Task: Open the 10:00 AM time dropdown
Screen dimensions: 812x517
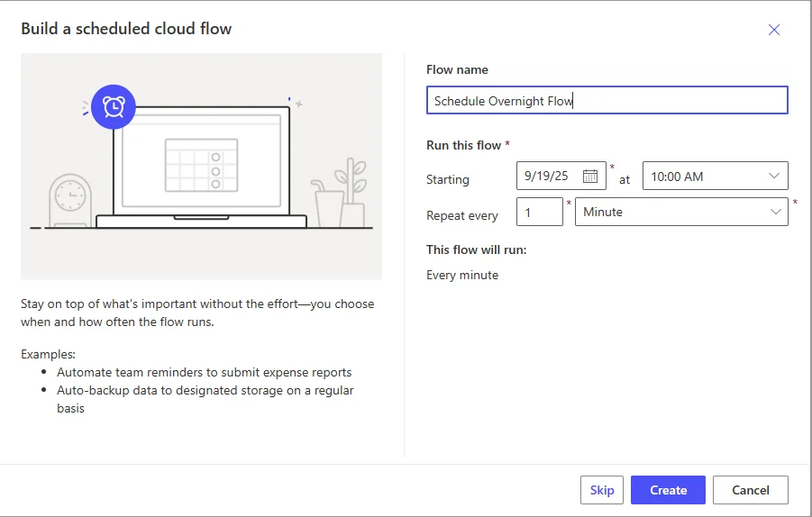Action: click(716, 176)
